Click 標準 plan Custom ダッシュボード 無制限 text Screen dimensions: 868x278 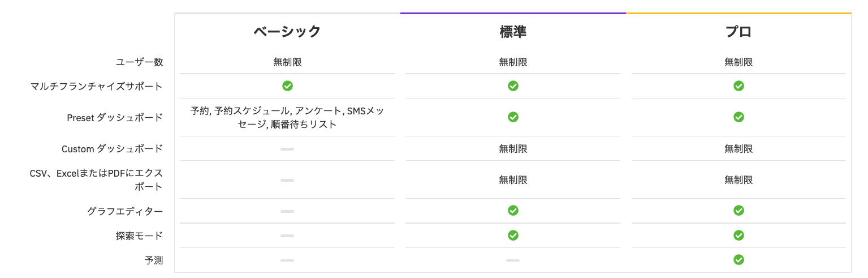point(513,149)
